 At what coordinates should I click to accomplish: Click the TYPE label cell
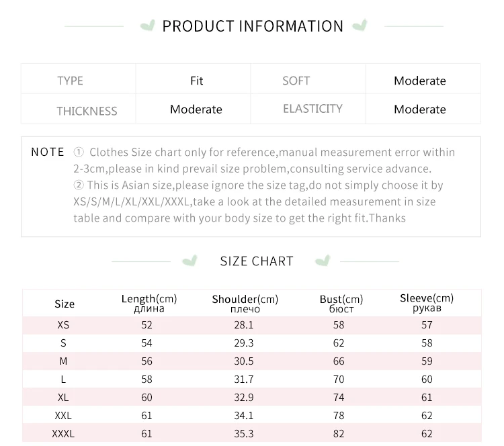(x=79, y=79)
